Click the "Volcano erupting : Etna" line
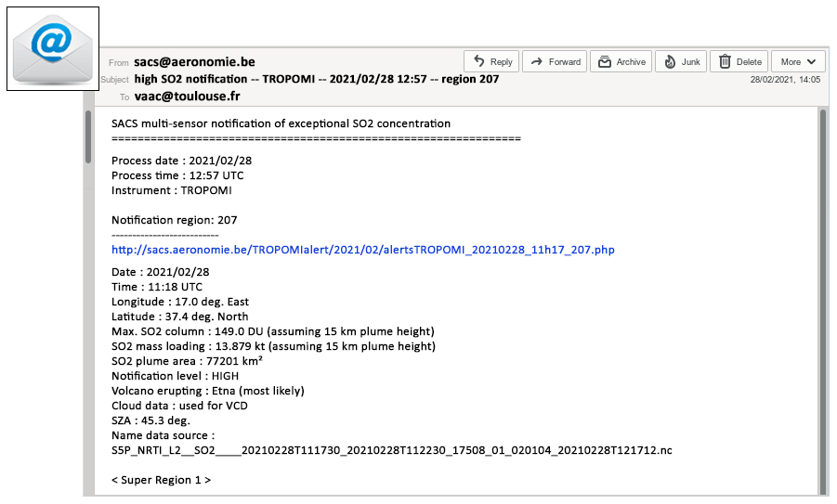The width and height of the screenshot is (837, 504). [207, 391]
